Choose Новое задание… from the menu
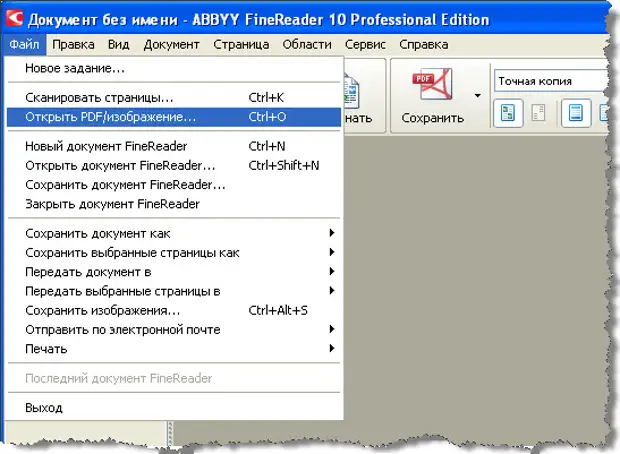This screenshot has width=620, height=454. (174, 68)
